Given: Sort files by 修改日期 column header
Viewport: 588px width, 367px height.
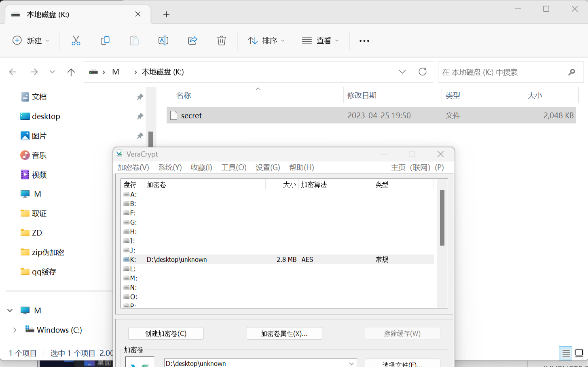Looking at the screenshot, I should coord(362,95).
